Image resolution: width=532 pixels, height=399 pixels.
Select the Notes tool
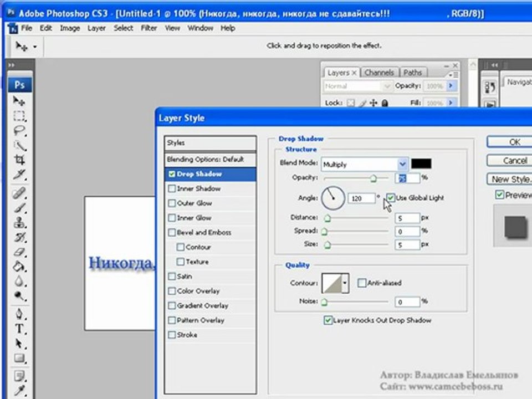coord(19,376)
